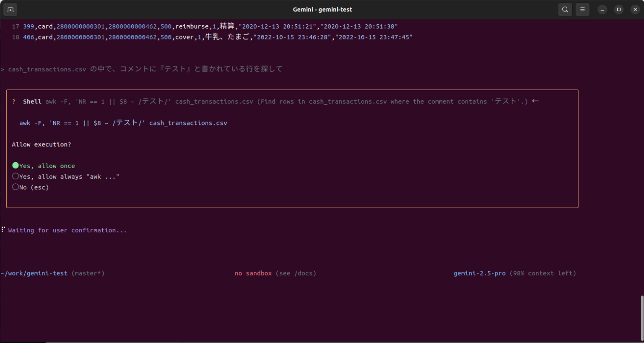Image resolution: width=644 pixels, height=343 pixels.
Task: Click the spinner beside Waiting for user confirmation
Action: (x=3, y=229)
